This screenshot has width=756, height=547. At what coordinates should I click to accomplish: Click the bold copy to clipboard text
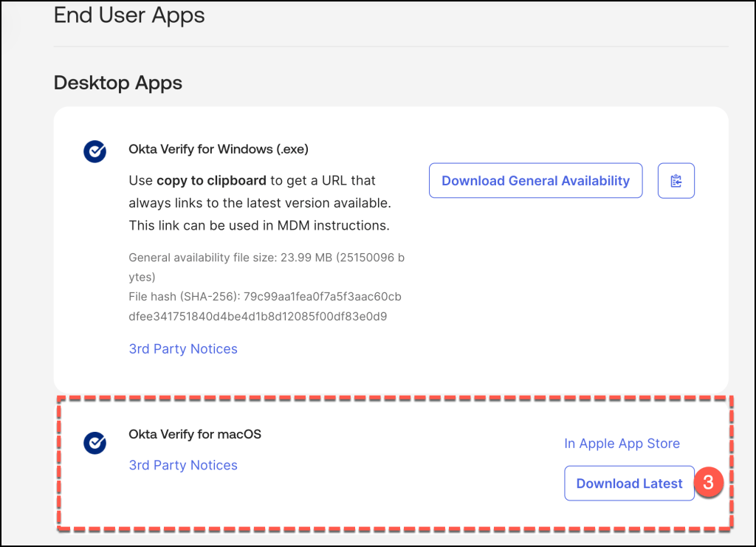coord(211,181)
